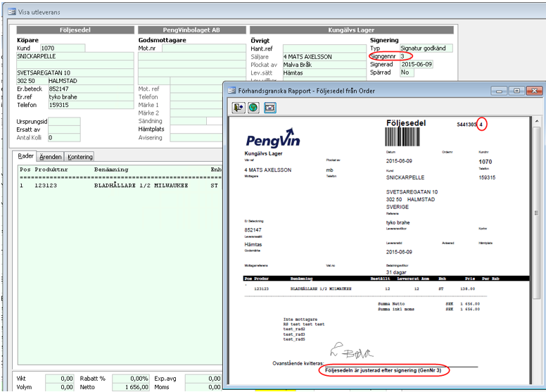Image resolution: width=546 pixels, height=392 pixels.
Task: Click the SNICKARPELLE name field
Action: [75, 56]
